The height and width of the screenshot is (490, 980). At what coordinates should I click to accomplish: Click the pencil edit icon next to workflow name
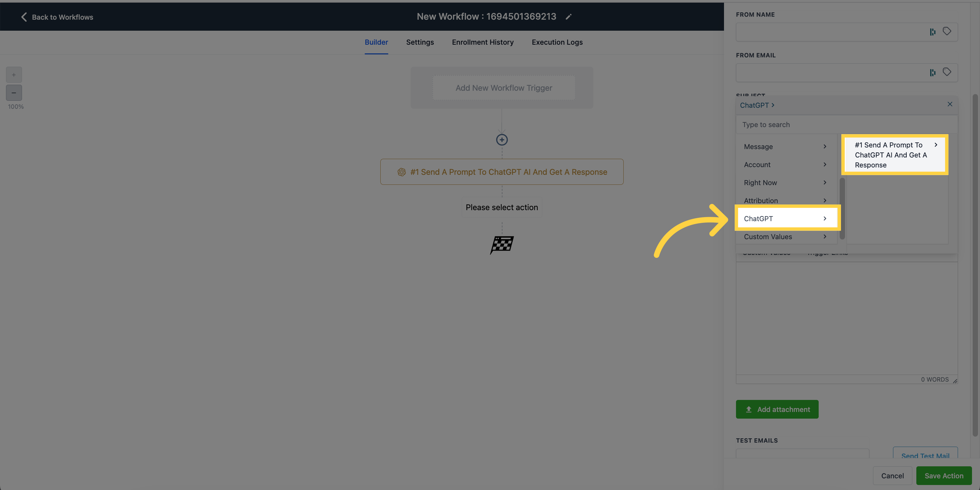click(x=568, y=17)
